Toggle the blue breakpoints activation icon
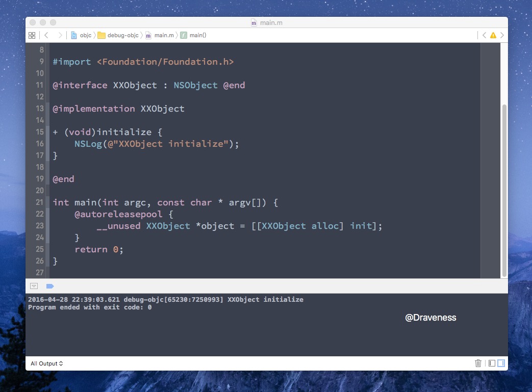This screenshot has width=532, height=392. click(x=50, y=286)
